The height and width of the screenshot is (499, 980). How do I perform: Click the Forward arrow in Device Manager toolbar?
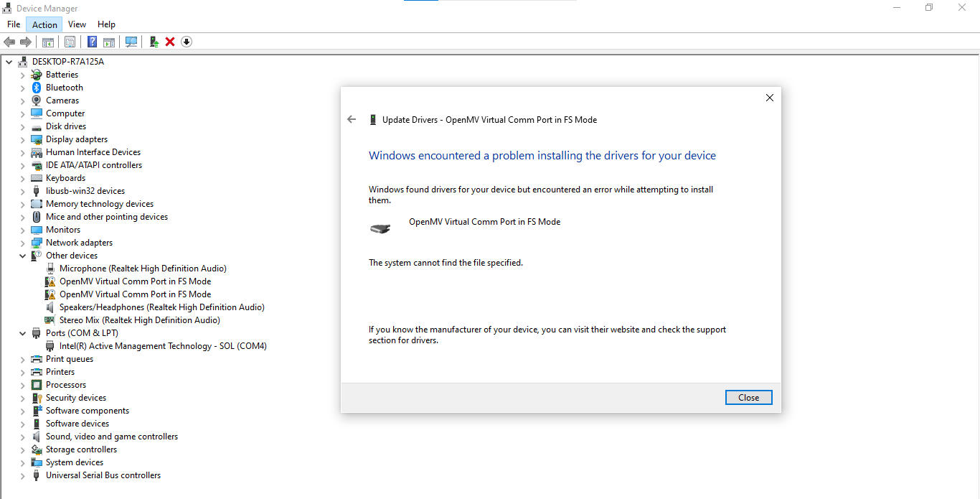(x=26, y=42)
